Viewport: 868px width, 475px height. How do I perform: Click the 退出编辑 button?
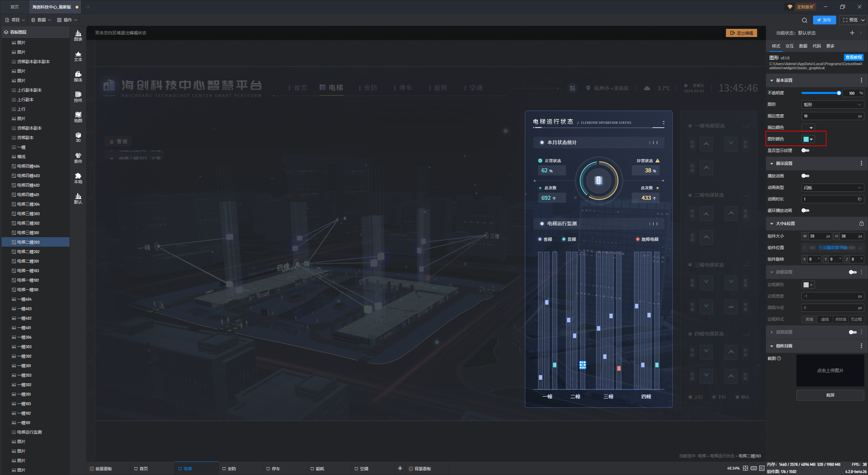pos(741,33)
